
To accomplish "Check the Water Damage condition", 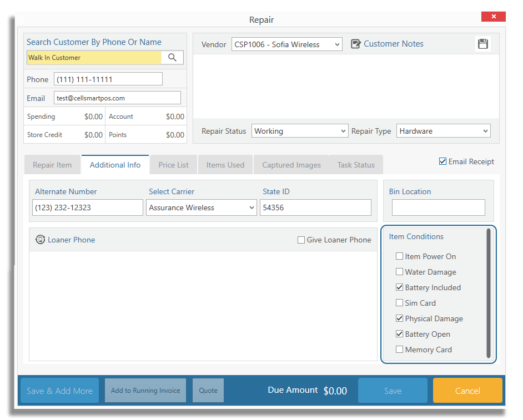I will (x=399, y=272).
